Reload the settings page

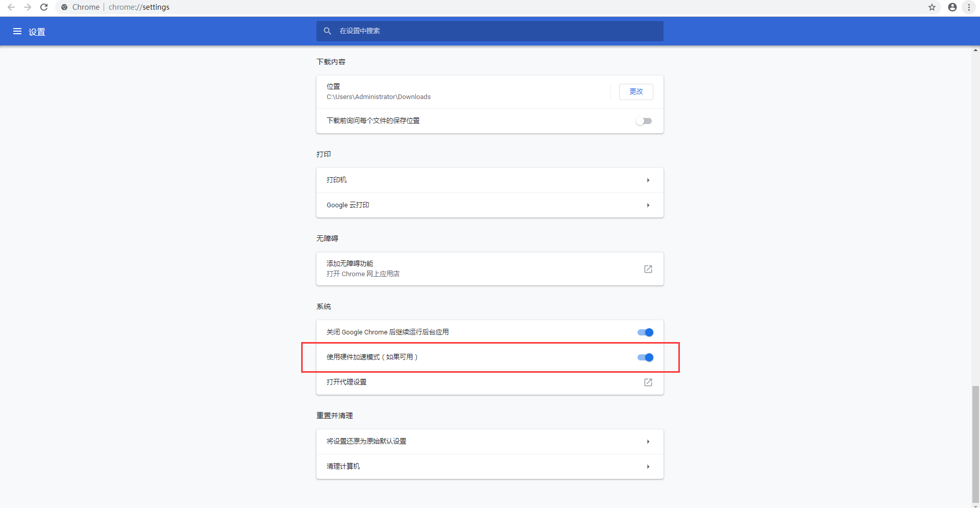[x=44, y=7]
